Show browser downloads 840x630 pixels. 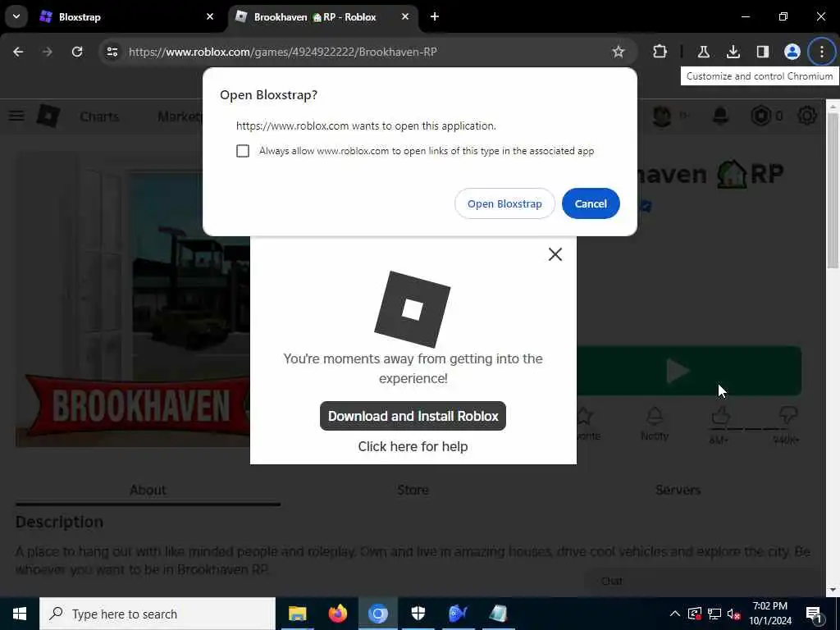point(733,52)
